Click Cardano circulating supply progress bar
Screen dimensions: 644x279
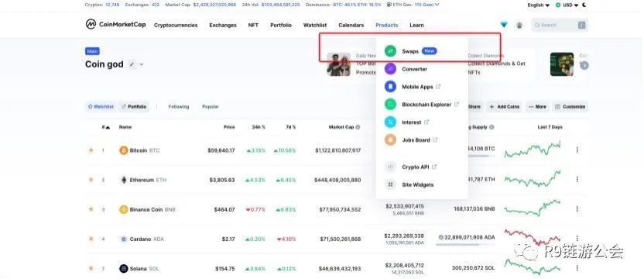point(465,245)
